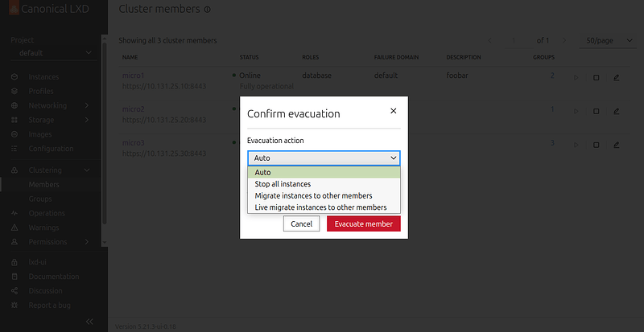Click the Cancel button
The image size is (644, 332).
click(x=301, y=224)
